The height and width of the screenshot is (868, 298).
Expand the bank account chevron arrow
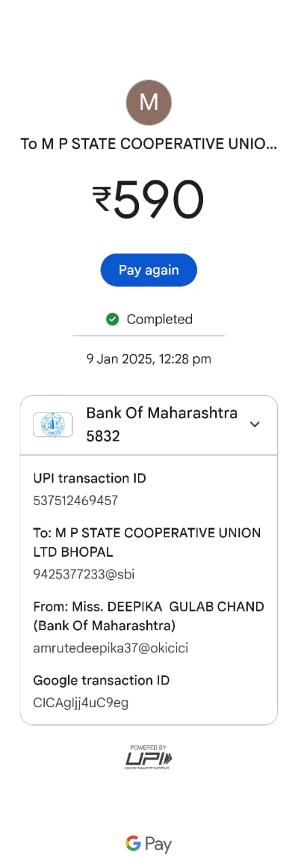point(255,425)
